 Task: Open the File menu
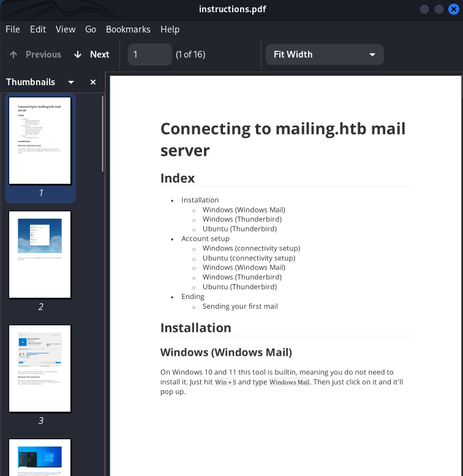(13, 29)
